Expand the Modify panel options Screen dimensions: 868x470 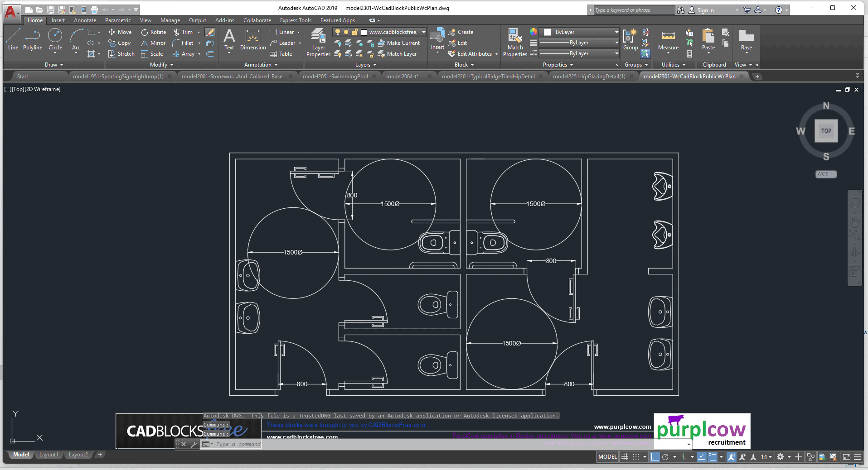[x=162, y=65]
